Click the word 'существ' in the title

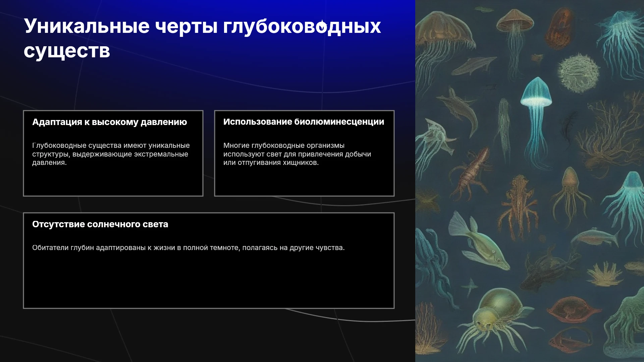pyautogui.click(x=67, y=51)
